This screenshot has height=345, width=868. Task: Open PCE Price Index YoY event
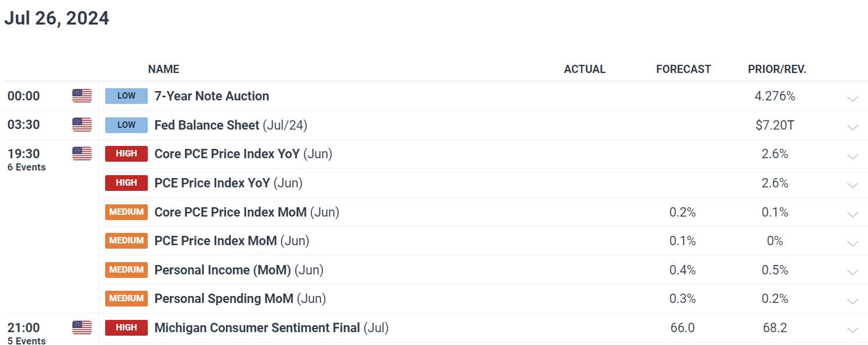point(228,183)
